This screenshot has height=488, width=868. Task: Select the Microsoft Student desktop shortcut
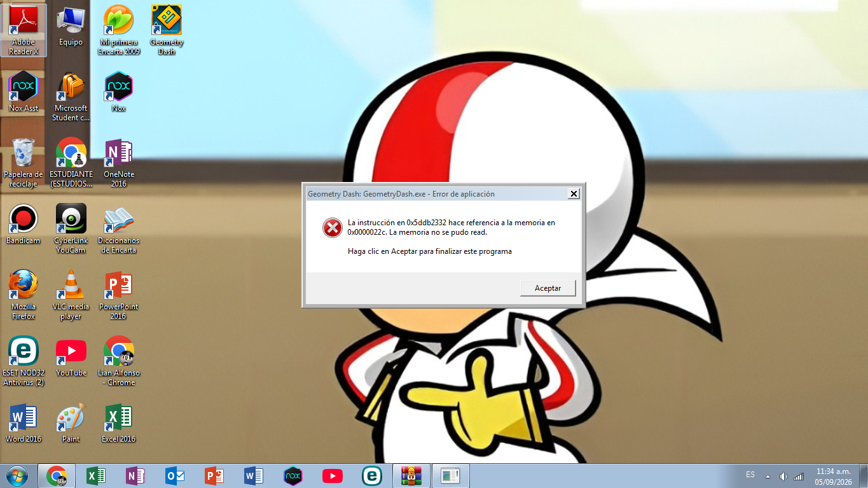(x=71, y=97)
